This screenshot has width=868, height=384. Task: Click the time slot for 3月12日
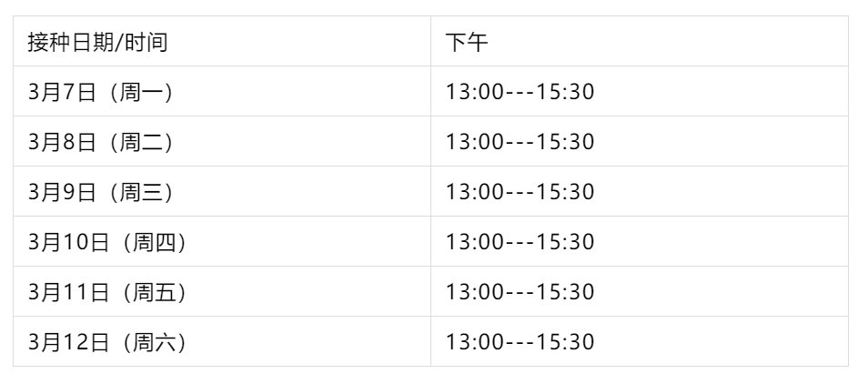tap(520, 342)
